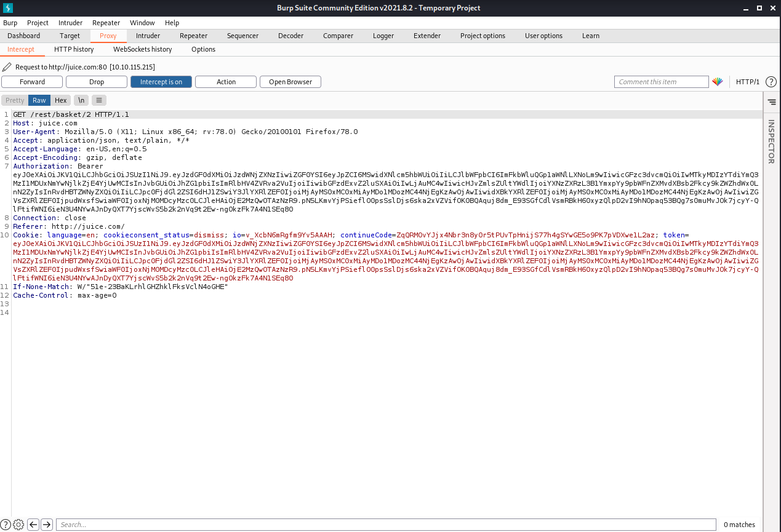Expand the Inspector side panel
The width and height of the screenshot is (781, 532).
coord(772,141)
